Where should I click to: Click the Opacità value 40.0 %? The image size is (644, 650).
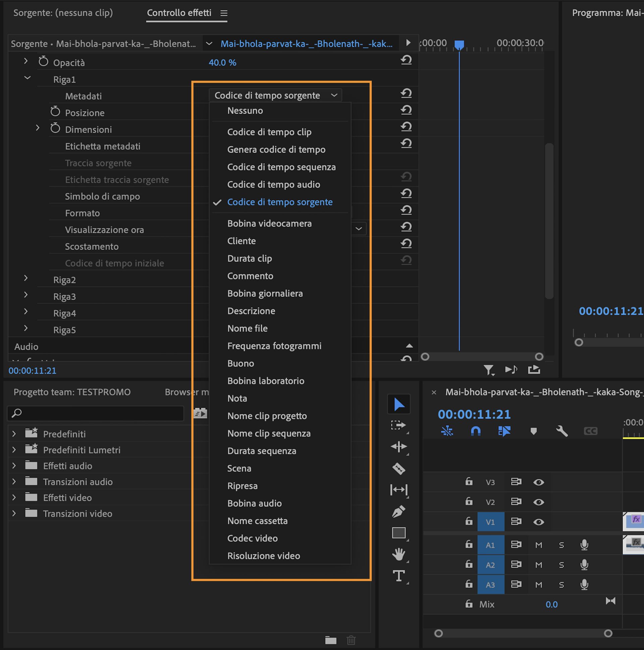pos(222,63)
